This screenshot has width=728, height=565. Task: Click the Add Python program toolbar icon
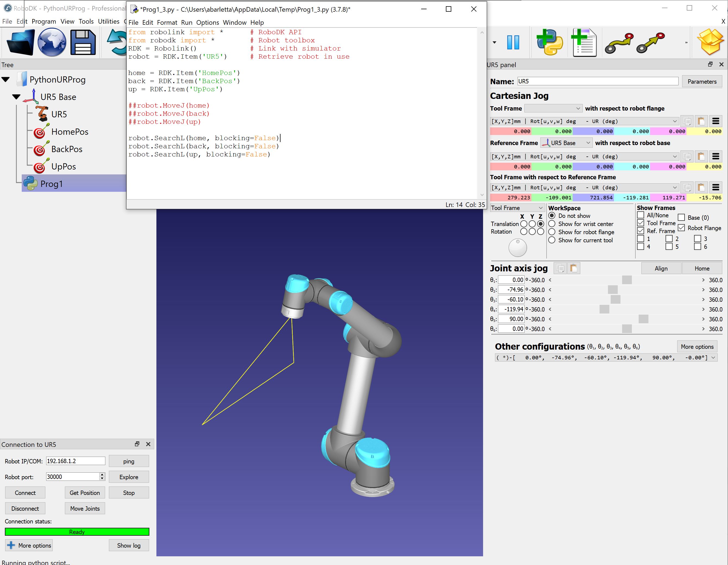(549, 42)
